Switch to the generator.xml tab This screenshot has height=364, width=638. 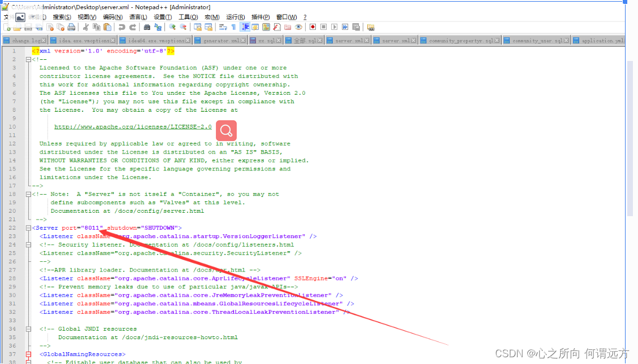(x=220, y=41)
